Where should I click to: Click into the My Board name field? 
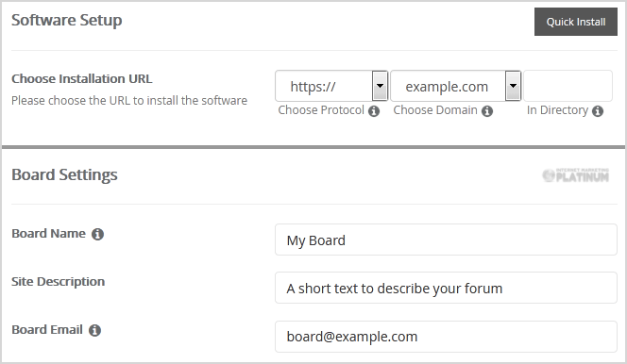[446, 240]
